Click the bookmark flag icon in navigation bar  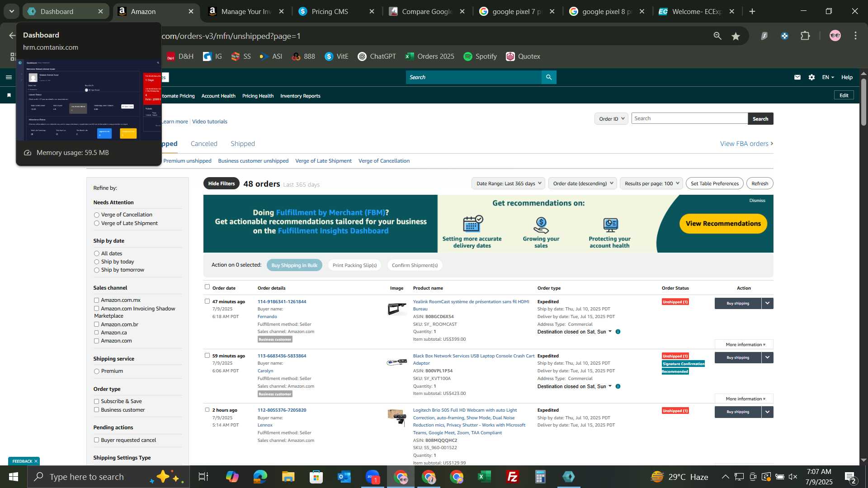(x=9, y=95)
